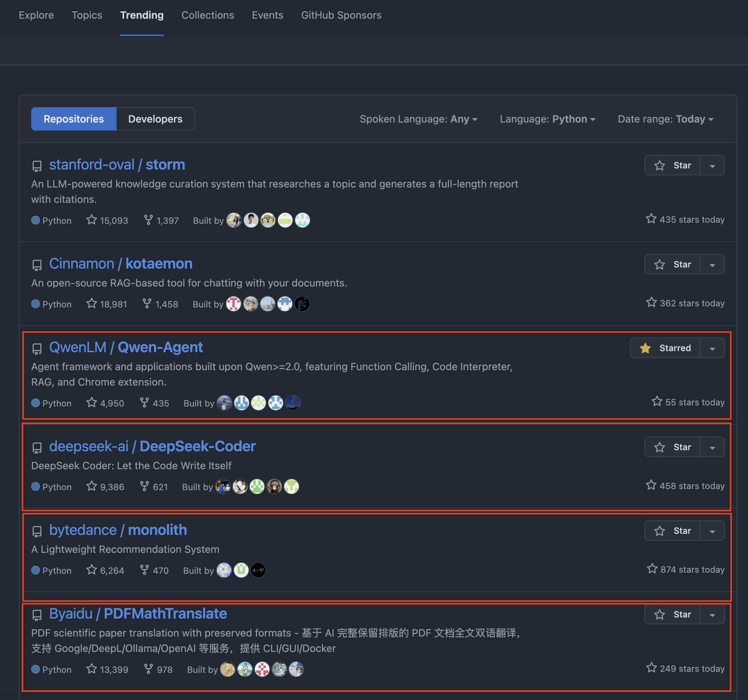Open first contributor avatar of PDFMathTranslate

228,669
